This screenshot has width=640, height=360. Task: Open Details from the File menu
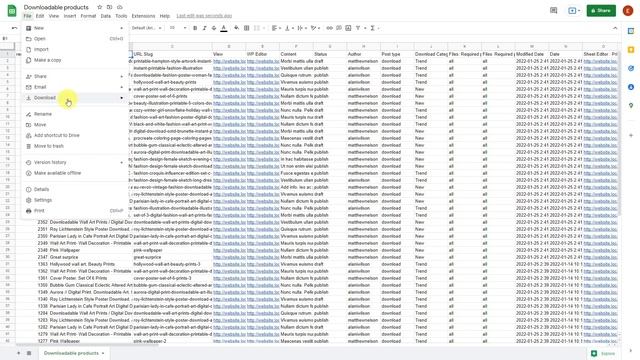click(x=74, y=189)
